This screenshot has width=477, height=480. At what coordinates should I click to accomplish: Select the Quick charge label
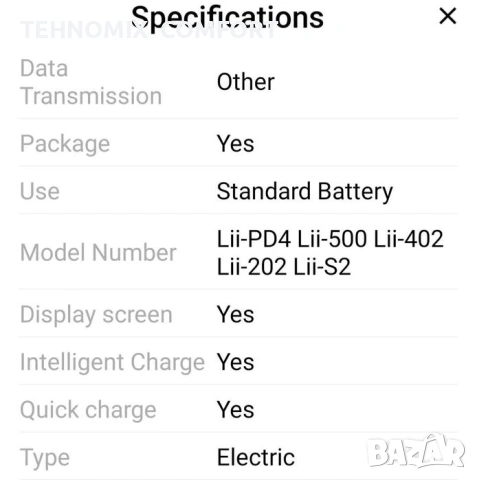tap(88, 410)
